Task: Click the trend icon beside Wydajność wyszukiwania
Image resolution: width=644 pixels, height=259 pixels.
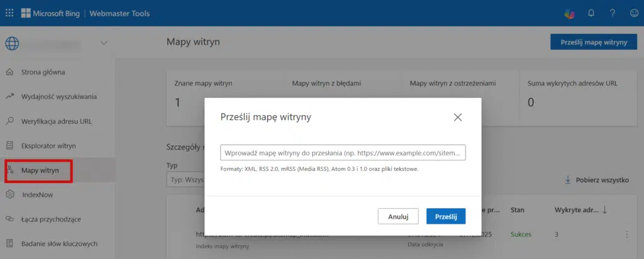Action: 10,97
